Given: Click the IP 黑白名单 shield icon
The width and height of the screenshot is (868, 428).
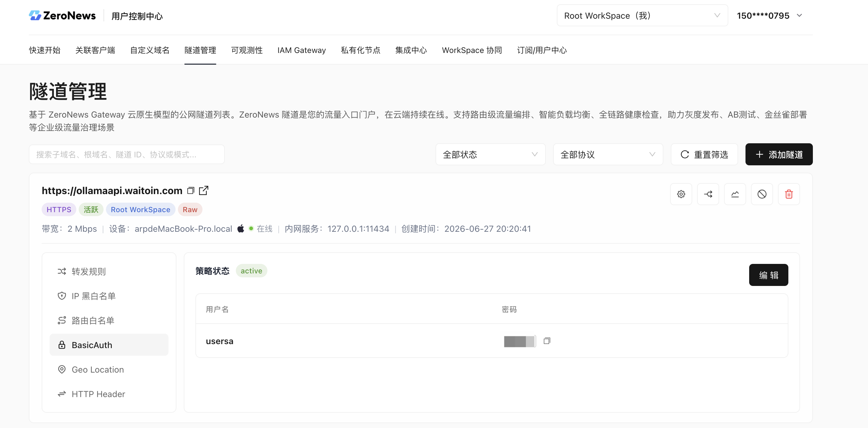Looking at the screenshot, I should point(62,296).
